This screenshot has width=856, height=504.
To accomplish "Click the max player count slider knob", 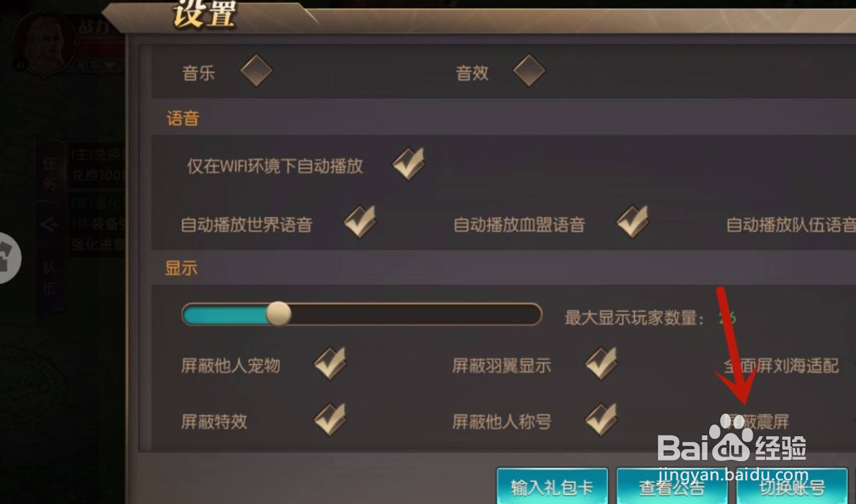I will pyautogui.click(x=278, y=314).
